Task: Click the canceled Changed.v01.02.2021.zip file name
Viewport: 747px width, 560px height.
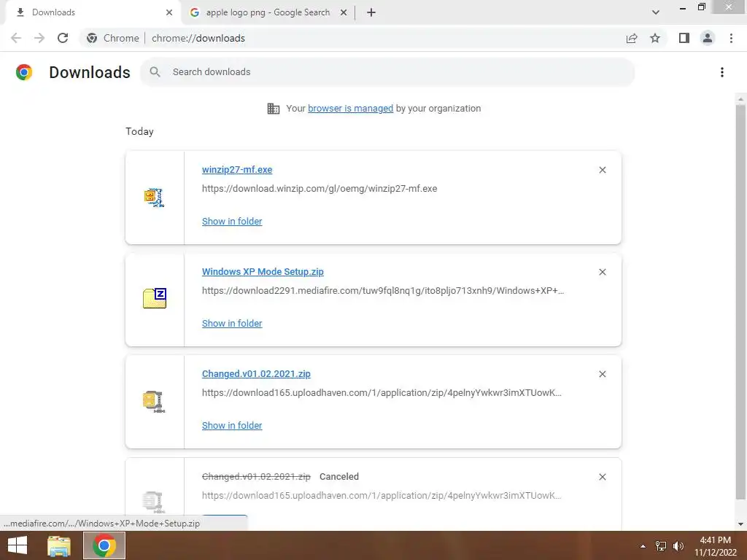Action: (x=256, y=477)
